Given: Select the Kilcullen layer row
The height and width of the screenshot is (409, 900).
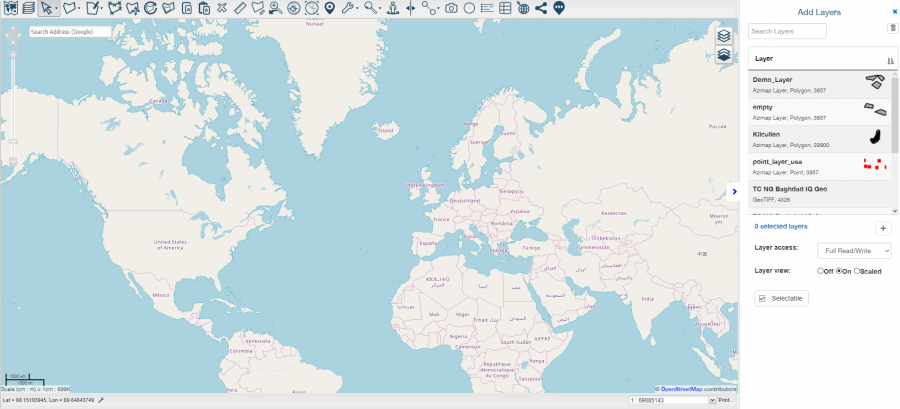Looking at the screenshot, I should point(820,139).
